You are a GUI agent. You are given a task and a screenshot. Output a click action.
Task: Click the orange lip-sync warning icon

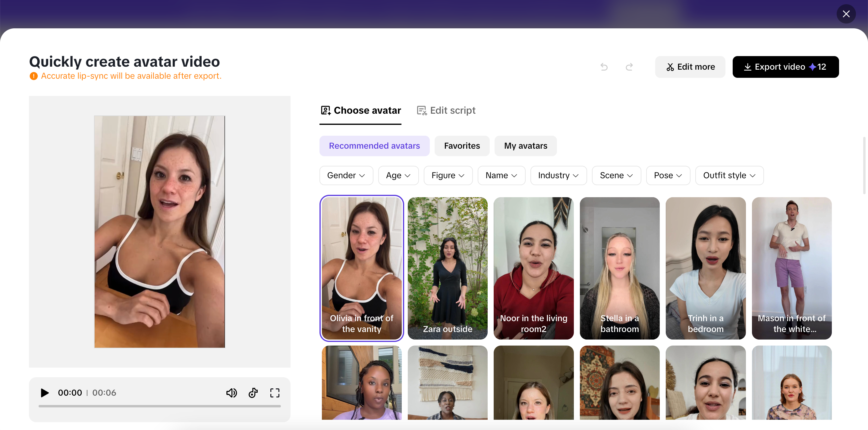34,76
